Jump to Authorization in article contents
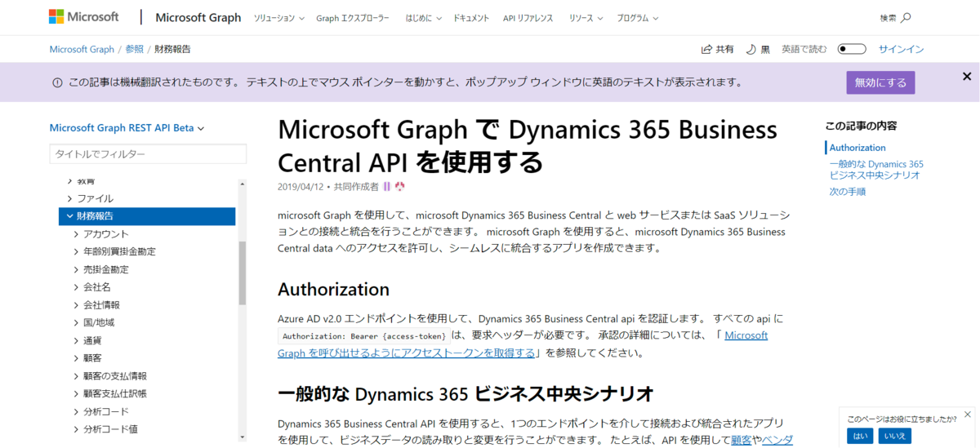The image size is (980, 448). click(x=857, y=148)
